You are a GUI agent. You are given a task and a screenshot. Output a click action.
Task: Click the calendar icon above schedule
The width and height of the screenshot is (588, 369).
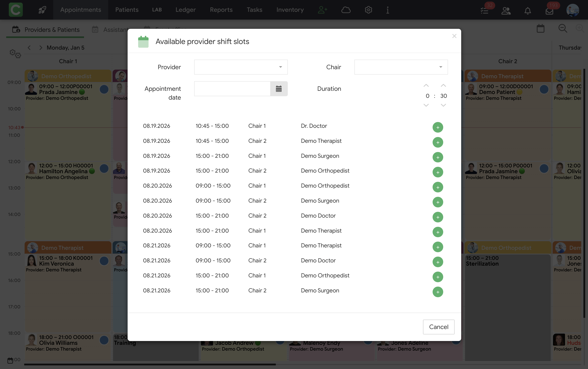[x=540, y=29]
